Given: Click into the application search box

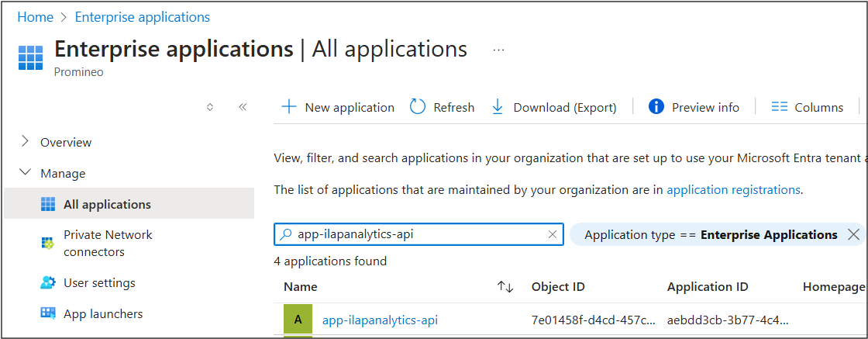Looking at the screenshot, I should [x=419, y=234].
